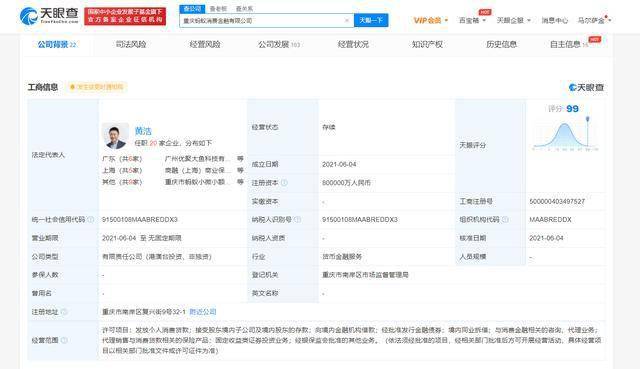Click the info icon beside 注册资本
640x369 pixels.
point(284,183)
